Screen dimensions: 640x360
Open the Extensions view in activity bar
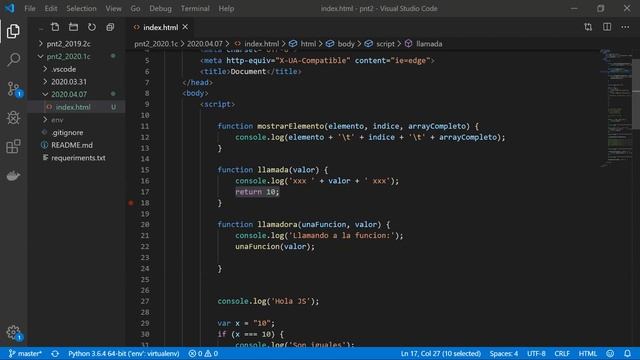[13, 147]
